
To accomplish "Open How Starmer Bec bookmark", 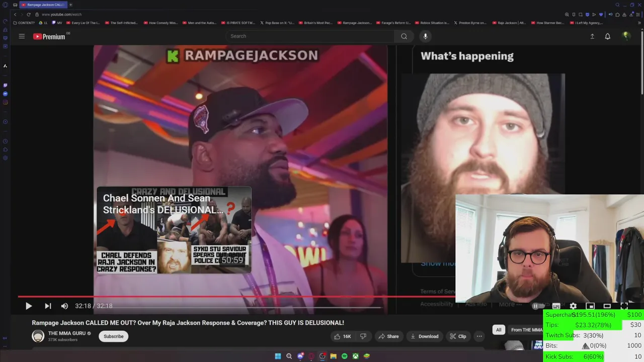I will click(x=547, y=23).
